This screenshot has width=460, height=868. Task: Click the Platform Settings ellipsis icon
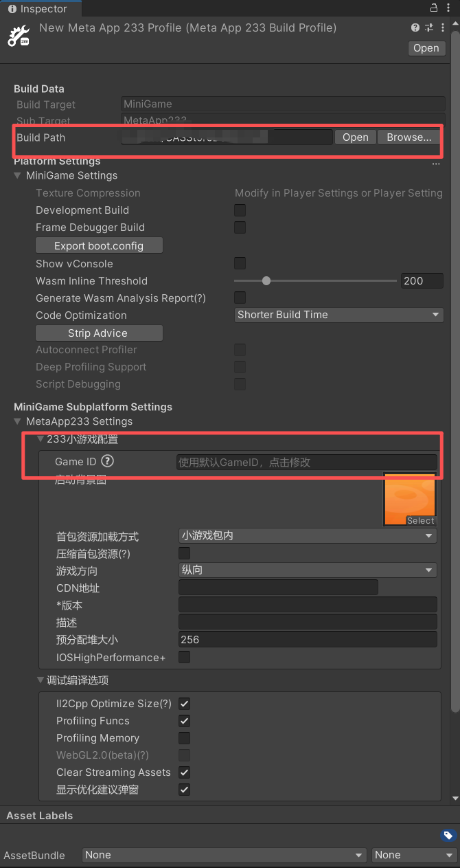pyautogui.click(x=436, y=162)
